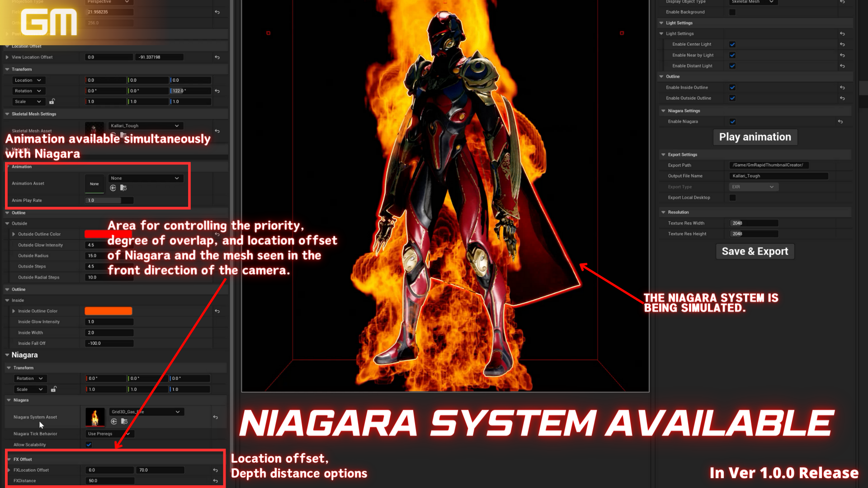Open Animation Asset None dropdown
Image resolution: width=868 pixels, height=488 pixels.
(x=145, y=178)
